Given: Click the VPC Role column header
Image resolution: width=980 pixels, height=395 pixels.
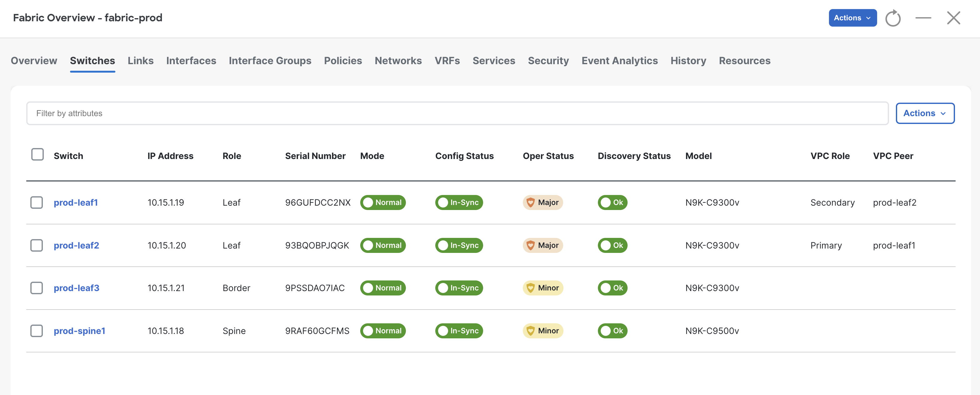Looking at the screenshot, I should pos(830,156).
